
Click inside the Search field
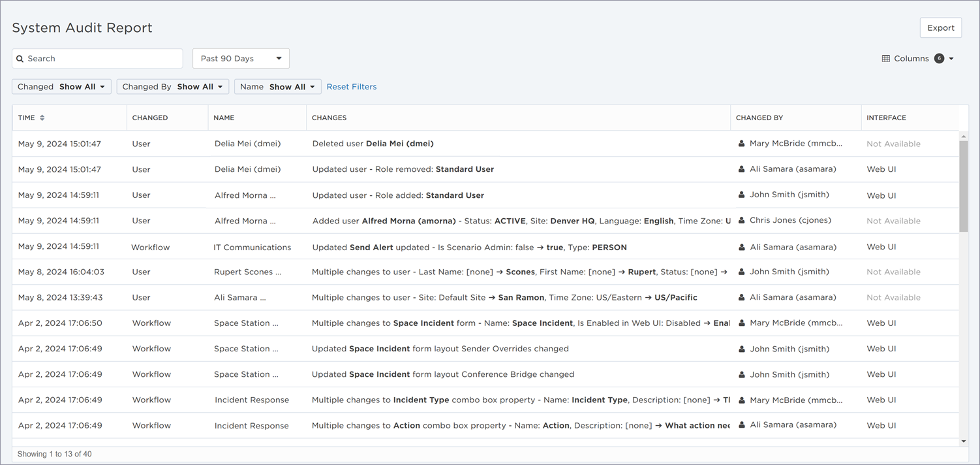pyautogui.click(x=97, y=59)
